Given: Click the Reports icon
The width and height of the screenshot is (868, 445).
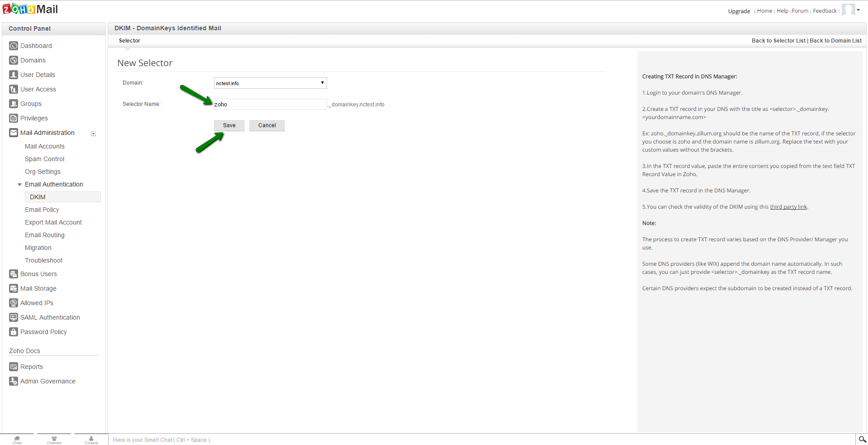Looking at the screenshot, I should pos(14,367).
